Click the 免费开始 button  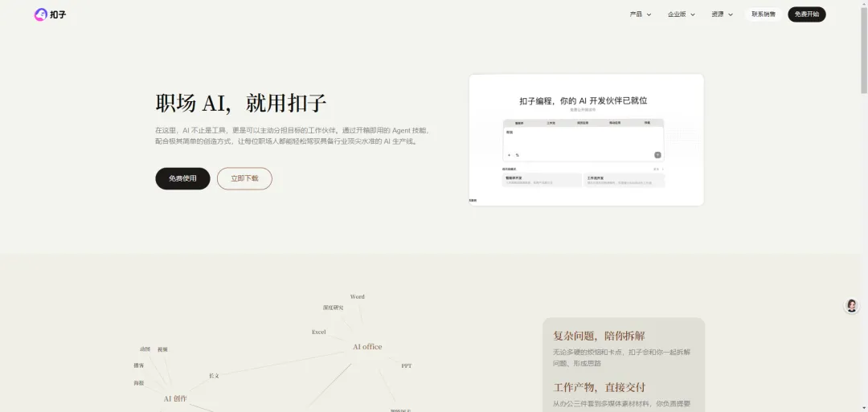click(807, 14)
